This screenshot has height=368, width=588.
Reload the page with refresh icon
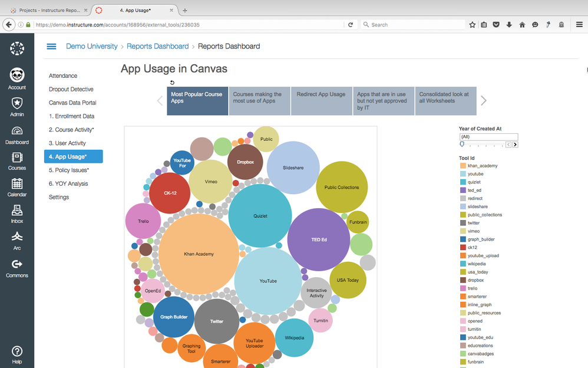click(x=351, y=25)
